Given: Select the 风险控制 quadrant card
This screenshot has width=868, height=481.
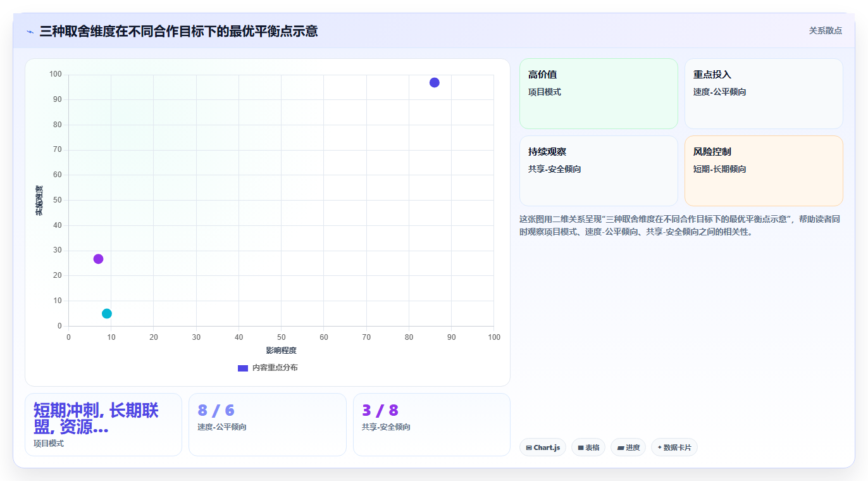Looking at the screenshot, I should click(x=764, y=171).
